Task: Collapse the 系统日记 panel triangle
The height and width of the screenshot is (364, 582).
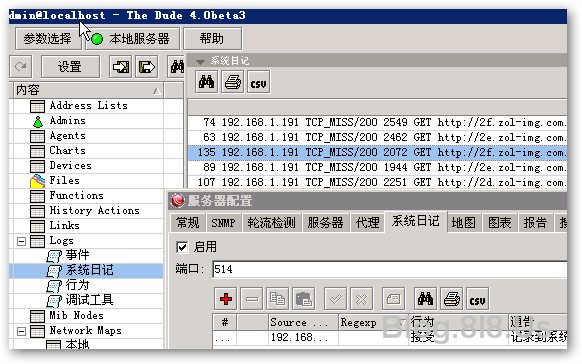Action: (200, 62)
